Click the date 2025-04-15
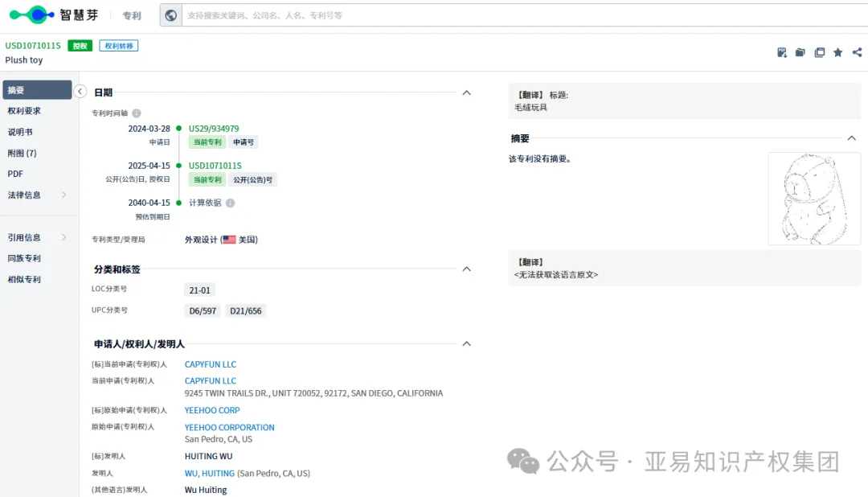868x497 pixels. click(x=149, y=166)
